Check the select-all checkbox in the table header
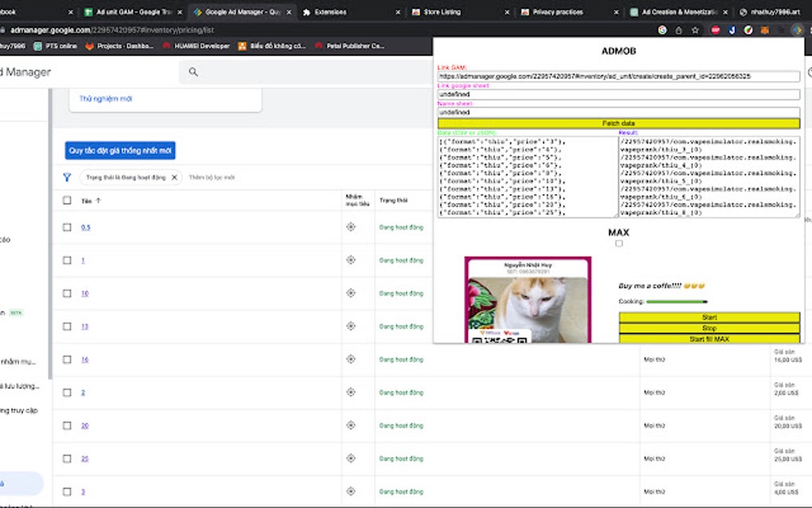This screenshot has width=812, height=508. point(68,201)
